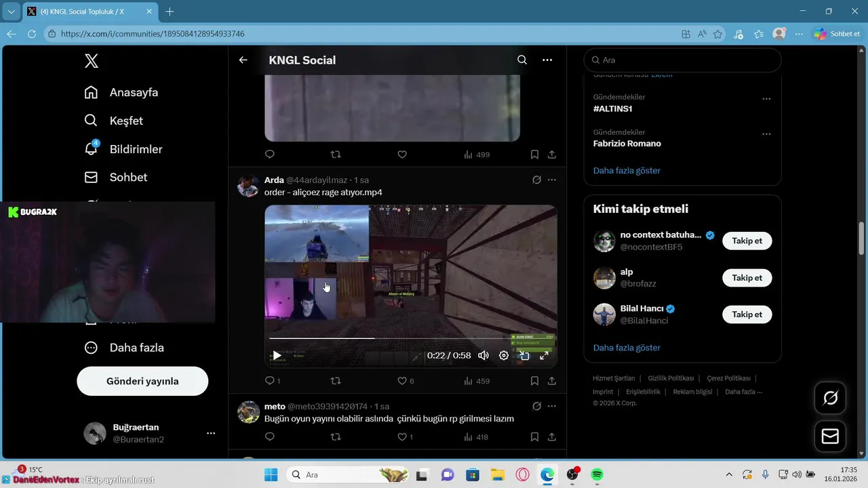Screen dimensions: 868x488
Task: Click Grok icon on meto's post
Action: coord(536,407)
